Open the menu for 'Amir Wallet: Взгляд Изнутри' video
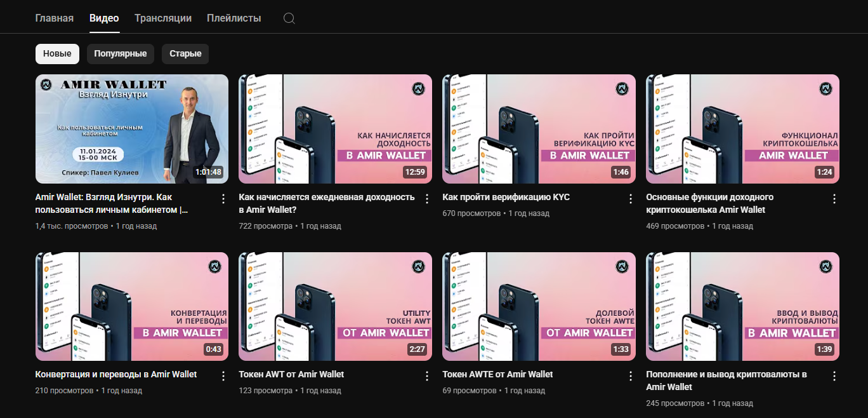Viewport: 868px width, 418px height. (x=223, y=199)
